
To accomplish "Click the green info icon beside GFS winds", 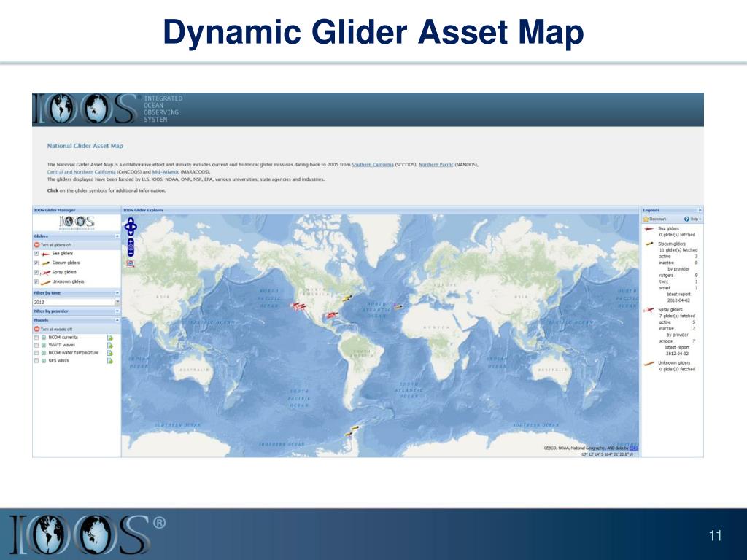I will click(x=44, y=361).
